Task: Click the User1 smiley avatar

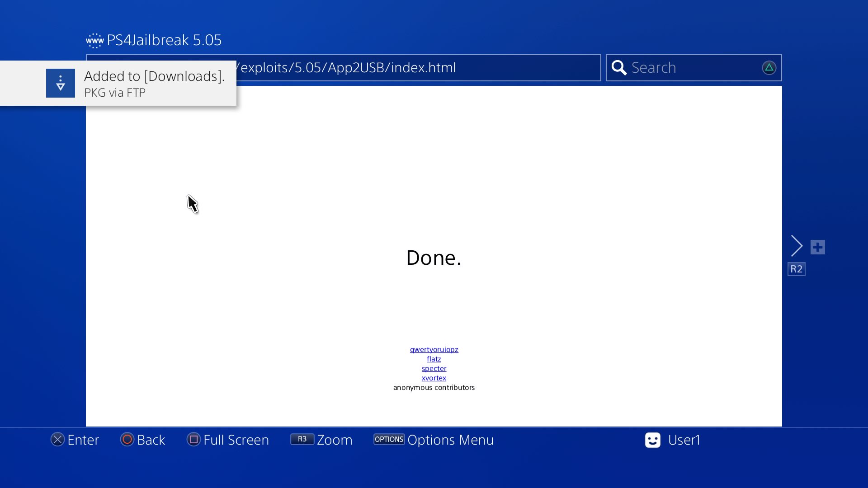Action: pos(653,440)
